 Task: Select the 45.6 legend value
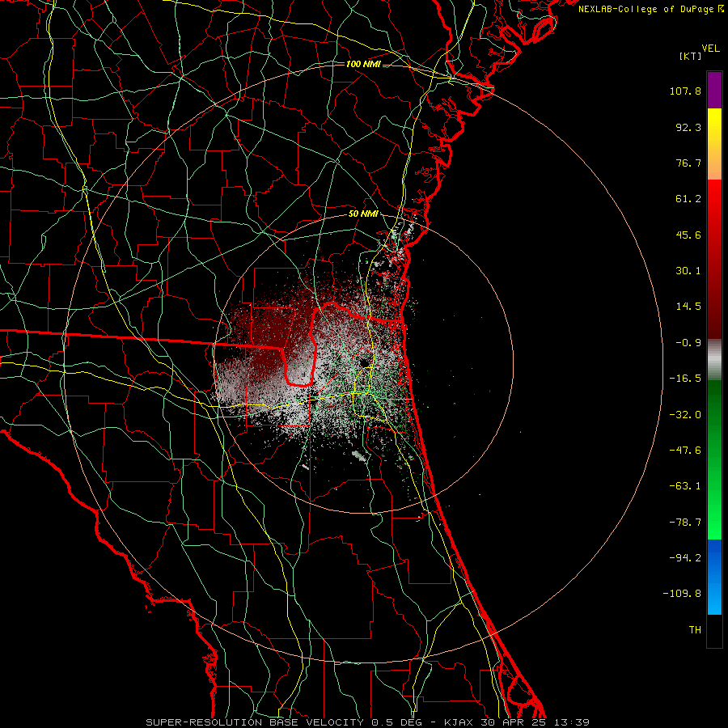[688, 235]
